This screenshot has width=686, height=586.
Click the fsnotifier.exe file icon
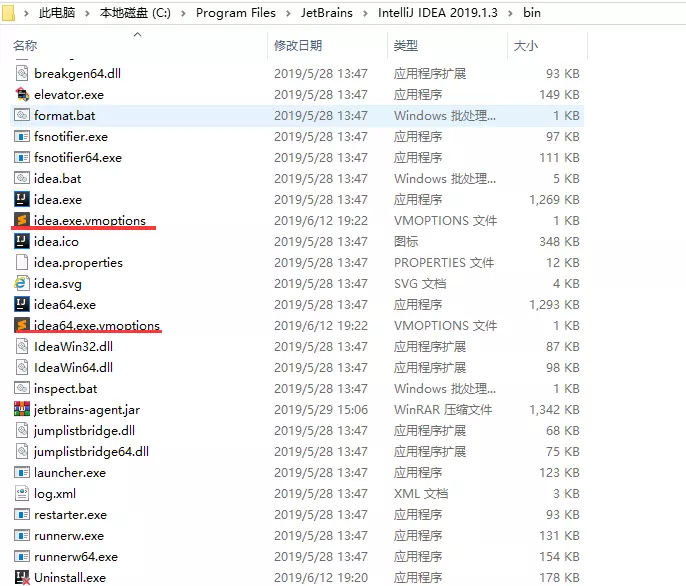[22, 136]
